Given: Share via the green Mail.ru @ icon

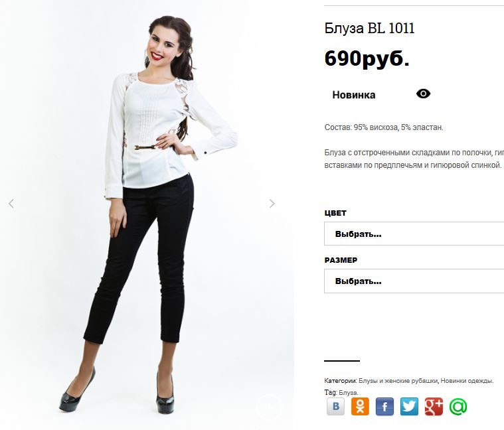Looking at the screenshot, I should (458, 406).
